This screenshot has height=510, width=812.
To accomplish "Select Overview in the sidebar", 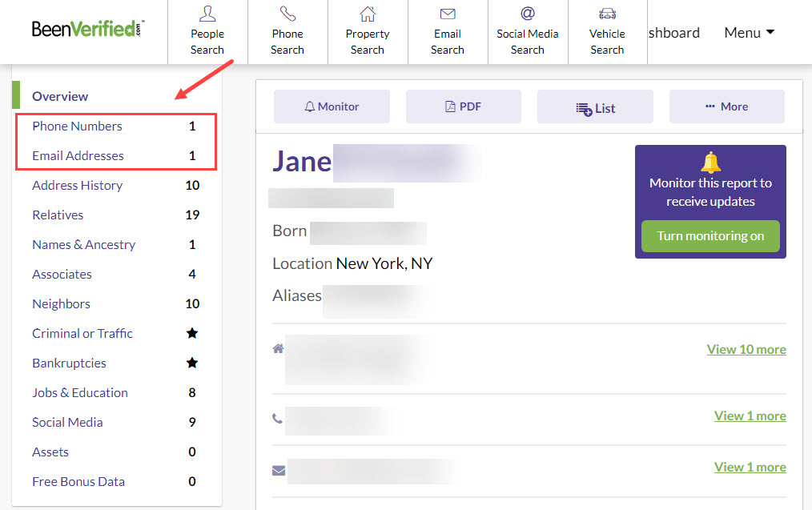I will [60, 96].
